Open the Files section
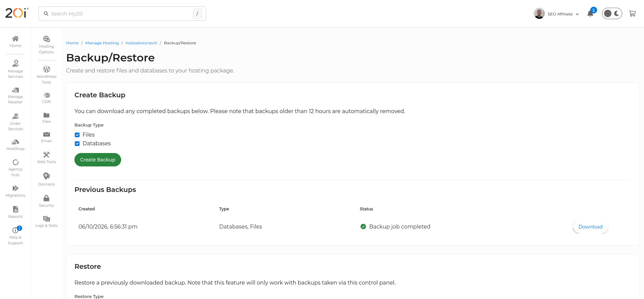644x299 pixels. click(x=46, y=118)
